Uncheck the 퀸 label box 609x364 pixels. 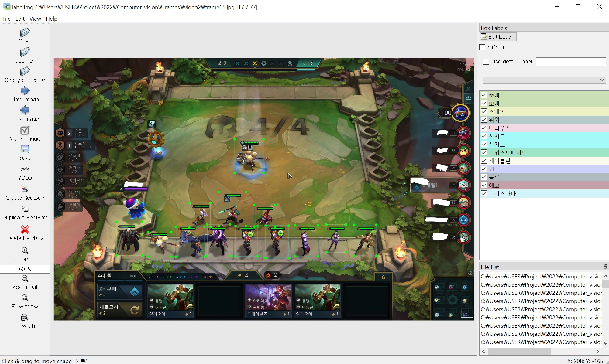tap(484, 169)
